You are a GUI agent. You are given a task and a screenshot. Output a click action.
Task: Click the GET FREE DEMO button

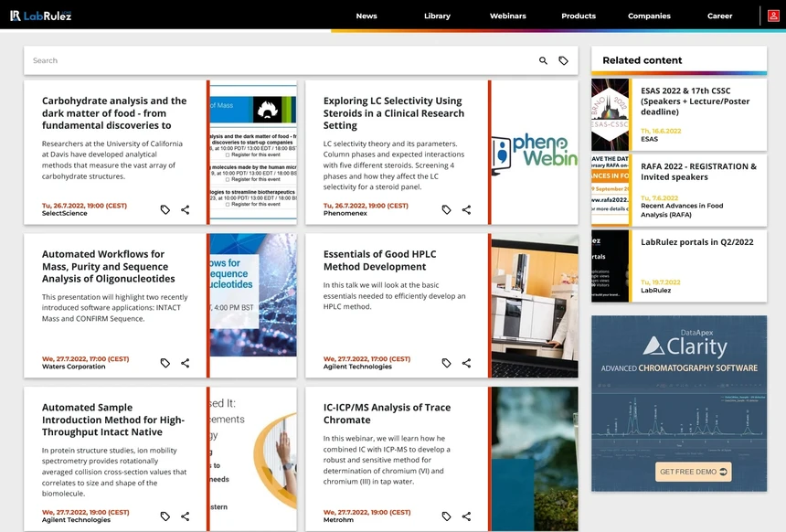[694, 472]
